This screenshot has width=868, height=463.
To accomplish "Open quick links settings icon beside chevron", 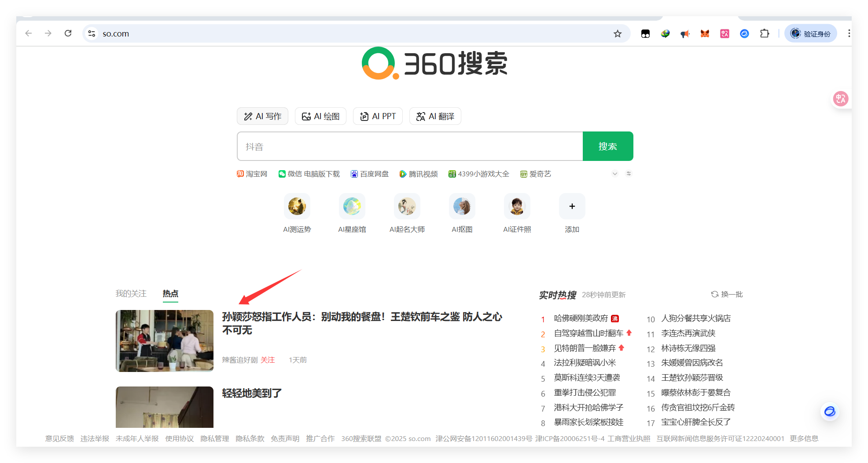I will pyautogui.click(x=629, y=174).
